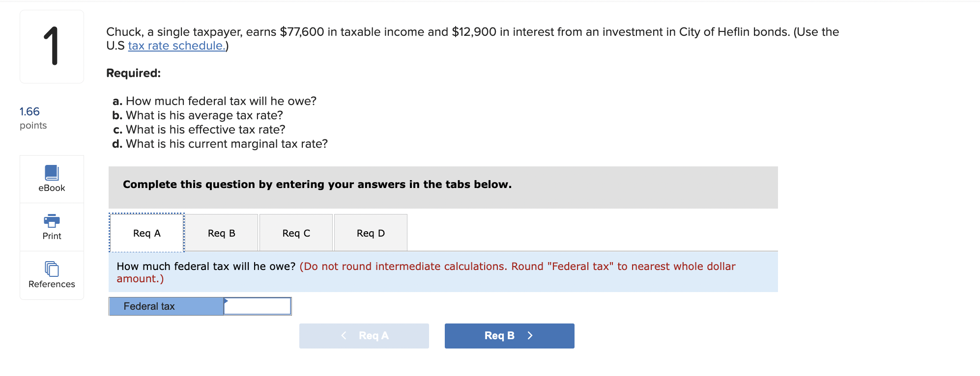Click the disabled Req A navigation button
980x376 pixels.
[x=364, y=336]
